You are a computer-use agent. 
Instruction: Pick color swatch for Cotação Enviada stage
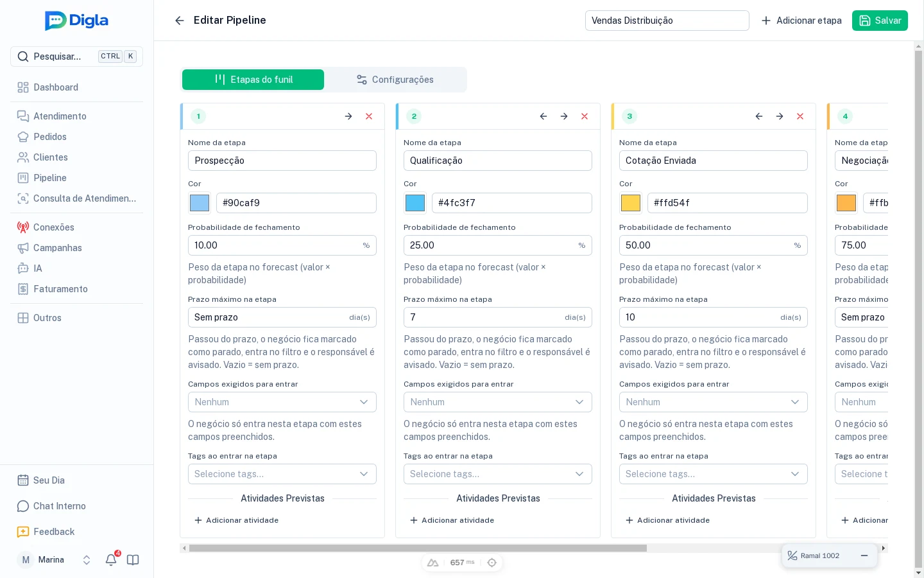(x=631, y=203)
